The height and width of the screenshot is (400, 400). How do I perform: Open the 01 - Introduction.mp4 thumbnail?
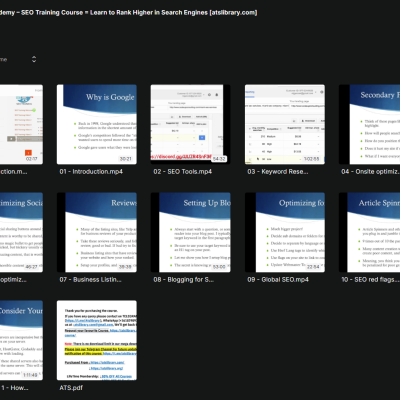click(97, 124)
